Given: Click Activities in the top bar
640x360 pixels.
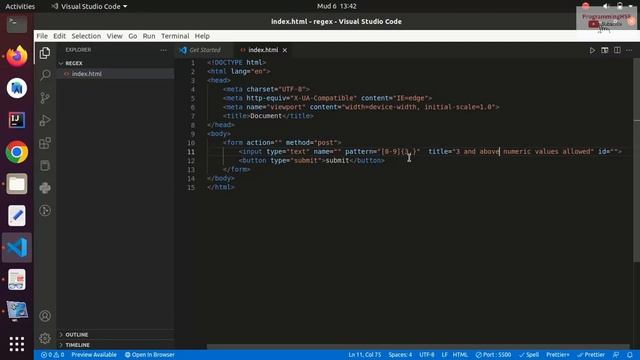Looking at the screenshot, I should tap(20, 6).
